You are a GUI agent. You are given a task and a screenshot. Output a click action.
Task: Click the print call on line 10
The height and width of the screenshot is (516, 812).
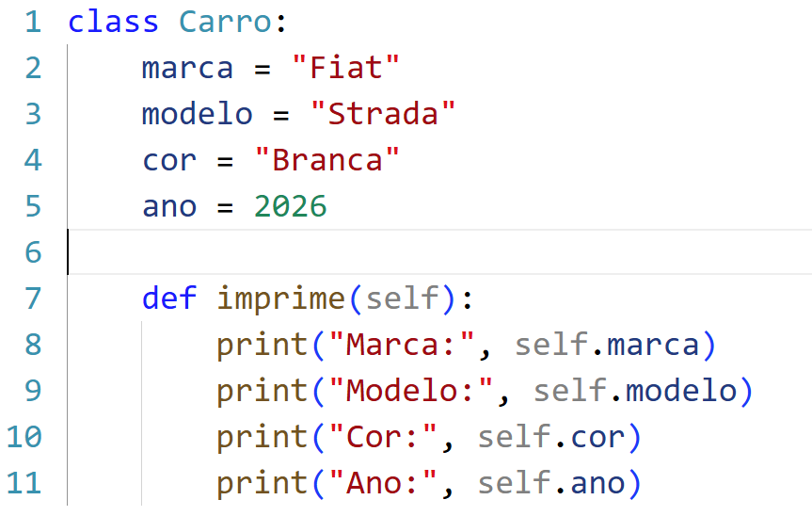263,437
